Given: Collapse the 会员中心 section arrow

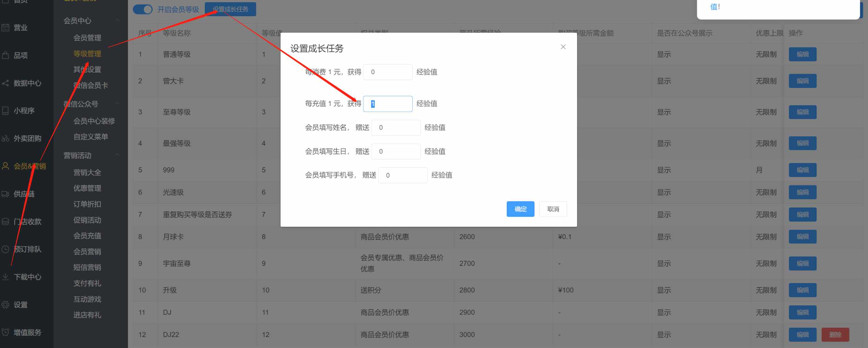Looking at the screenshot, I should (118, 21).
